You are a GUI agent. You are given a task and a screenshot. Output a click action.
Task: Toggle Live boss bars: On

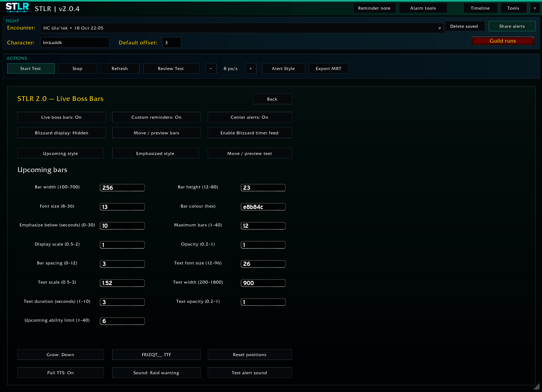click(62, 117)
